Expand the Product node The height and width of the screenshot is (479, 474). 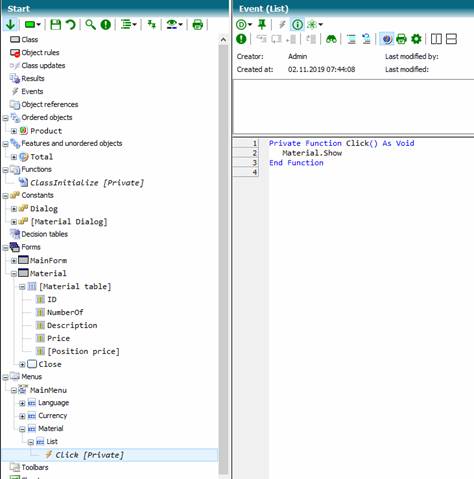14,131
